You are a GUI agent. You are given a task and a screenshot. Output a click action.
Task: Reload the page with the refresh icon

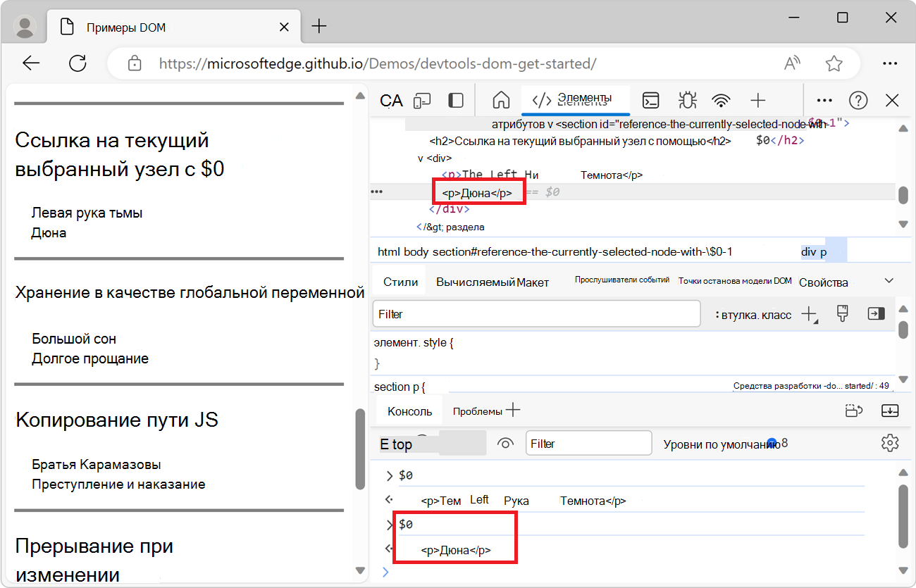coord(78,63)
